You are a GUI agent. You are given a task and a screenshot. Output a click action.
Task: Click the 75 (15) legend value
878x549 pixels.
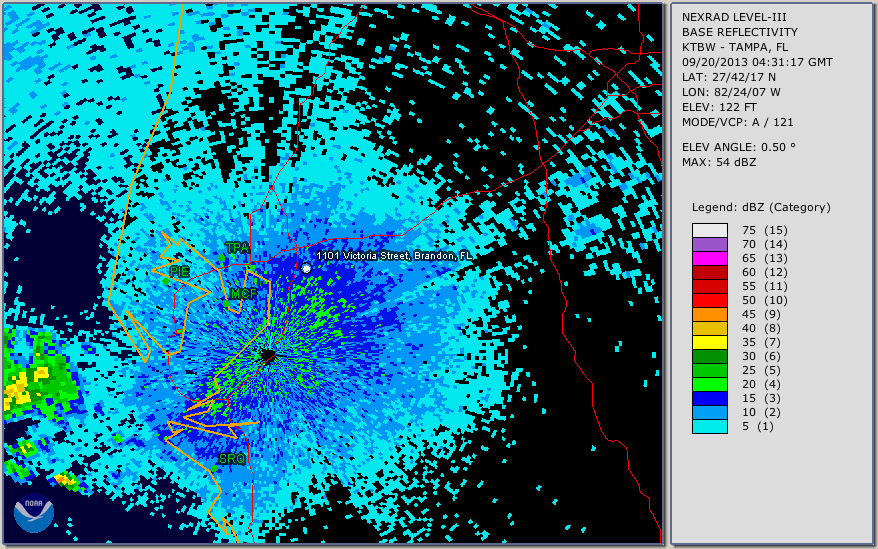(765, 230)
